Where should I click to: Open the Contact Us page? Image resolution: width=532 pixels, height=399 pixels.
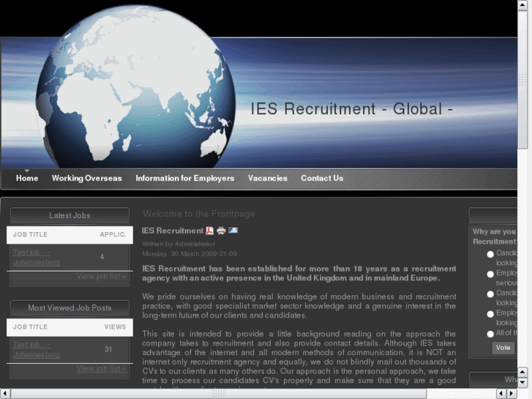tap(322, 179)
